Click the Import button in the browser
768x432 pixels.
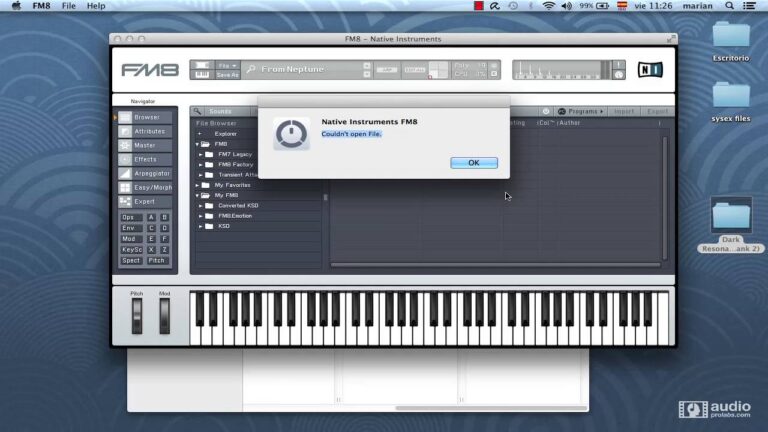624,112
